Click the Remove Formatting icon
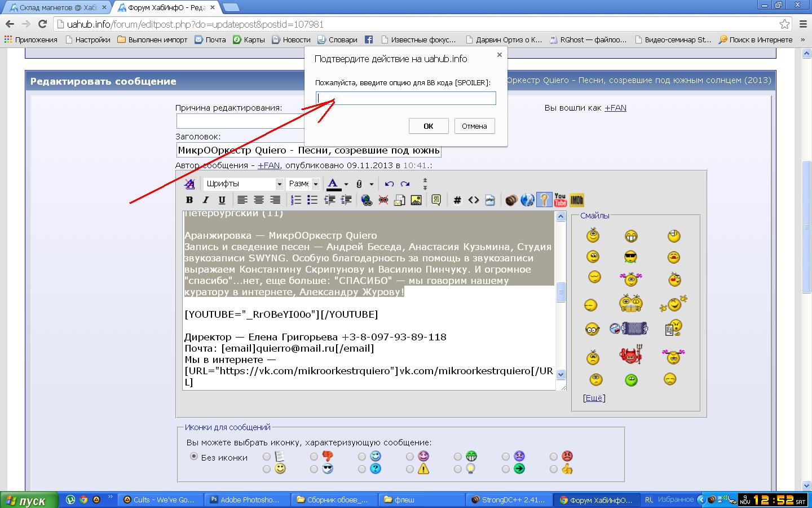The height and width of the screenshot is (508, 812). click(x=190, y=184)
